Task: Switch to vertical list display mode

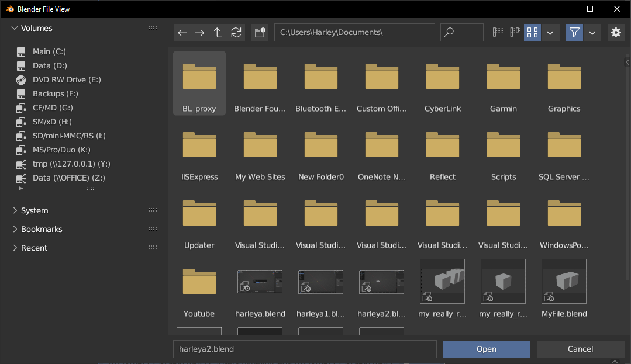Action: point(497,32)
